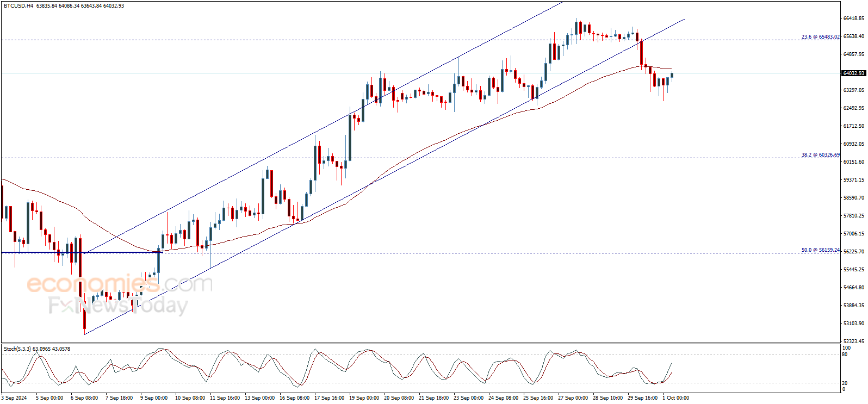The height and width of the screenshot is (404, 868).
Task: Click the 1 Oct 00:00 time label
Action: pyautogui.click(x=675, y=398)
